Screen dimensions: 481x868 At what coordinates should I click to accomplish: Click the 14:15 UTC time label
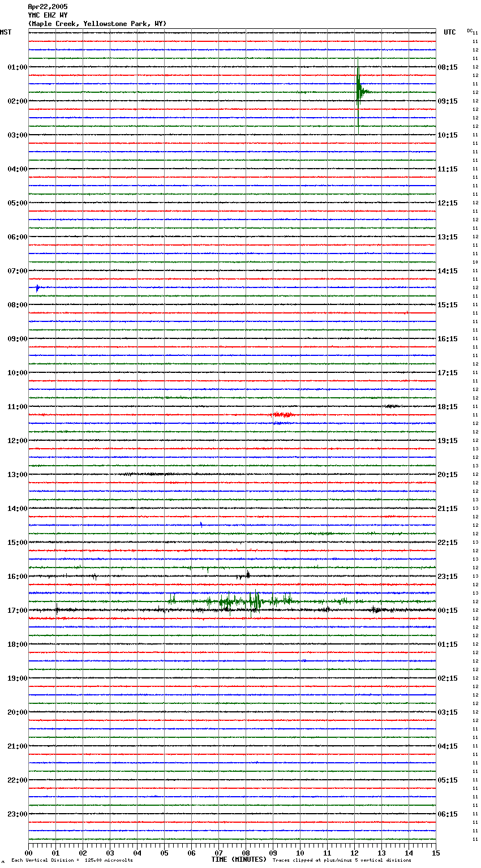point(448,271)
